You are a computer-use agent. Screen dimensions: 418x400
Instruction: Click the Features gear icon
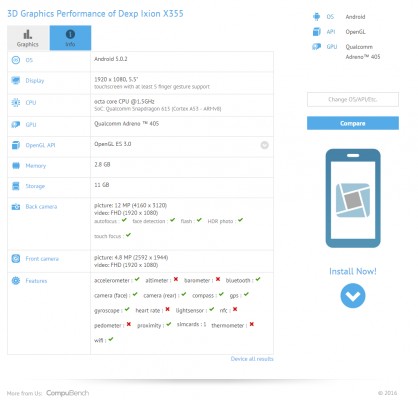[16, 281]
